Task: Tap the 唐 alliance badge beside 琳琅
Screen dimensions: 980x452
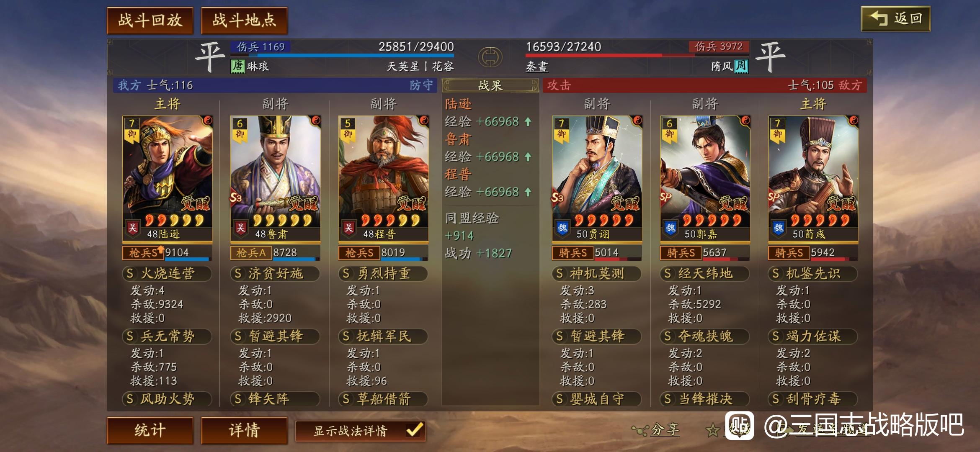Action: click(237, 66)
